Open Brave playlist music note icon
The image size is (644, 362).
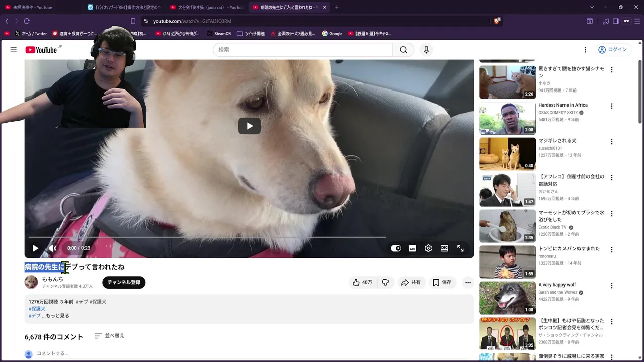tap(606, 21)
